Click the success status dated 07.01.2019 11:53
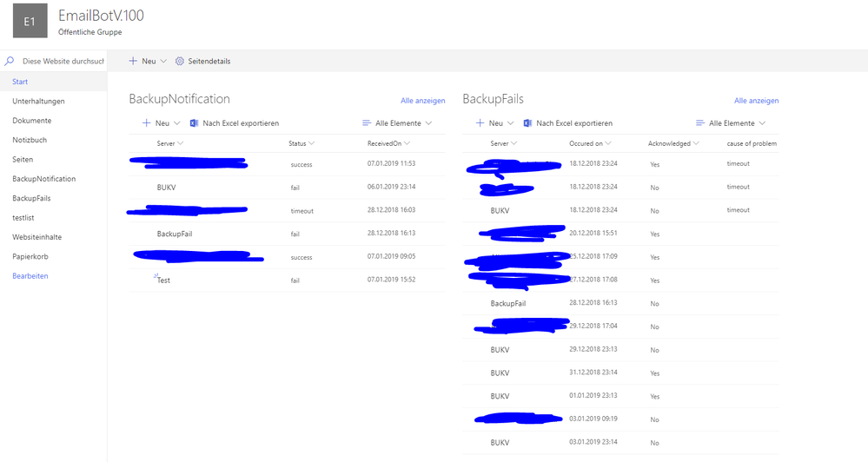868x462 pixels. point(301,164)
